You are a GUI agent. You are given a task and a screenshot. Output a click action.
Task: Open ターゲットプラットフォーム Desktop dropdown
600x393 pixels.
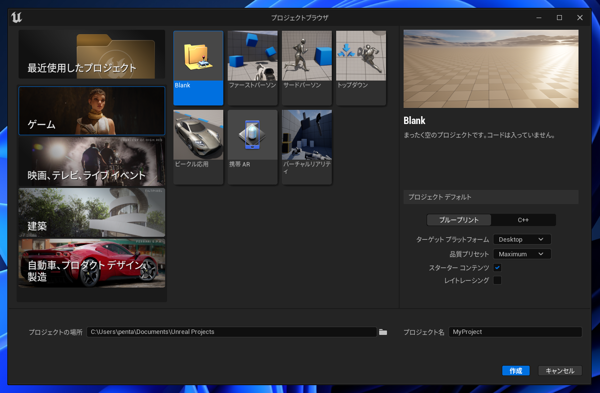coord(522,240)
